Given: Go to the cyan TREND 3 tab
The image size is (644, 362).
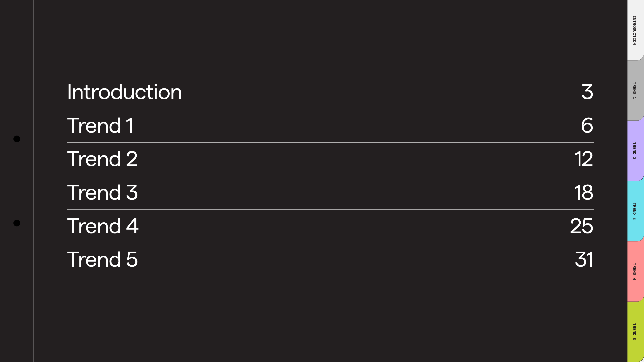Looking at the screenshot, I should pyautogui.click(x=635, y=211).
